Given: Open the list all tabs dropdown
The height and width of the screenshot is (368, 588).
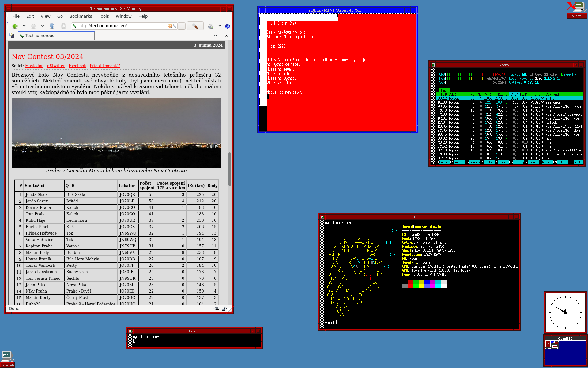Looking at the screenshot, I should coord(216,36).
